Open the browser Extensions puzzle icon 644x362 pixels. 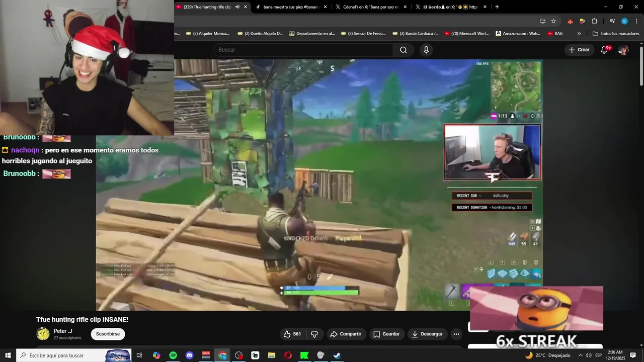coord(594,21)
